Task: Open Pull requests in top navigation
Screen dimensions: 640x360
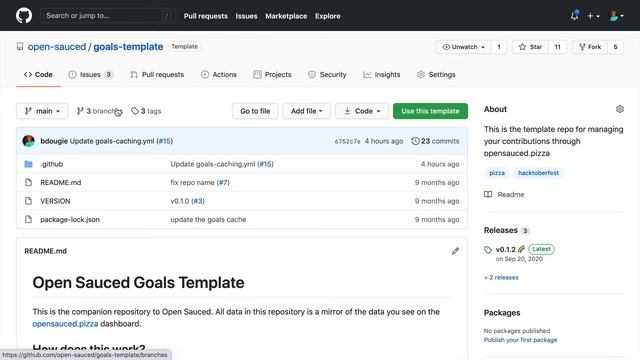Action: pyautogui.click(x=206, y=16)
